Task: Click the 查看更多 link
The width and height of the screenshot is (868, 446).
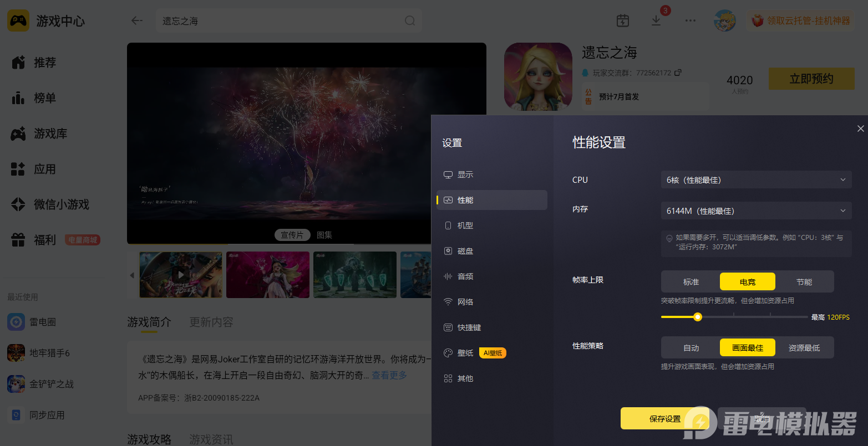Action: [x=389, y=375]
